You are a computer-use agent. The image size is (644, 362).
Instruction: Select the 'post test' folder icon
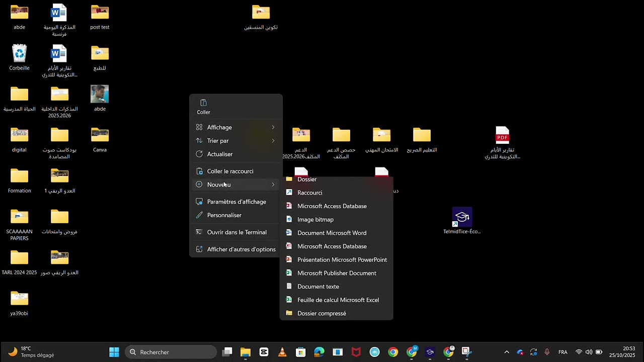[100, 12]
